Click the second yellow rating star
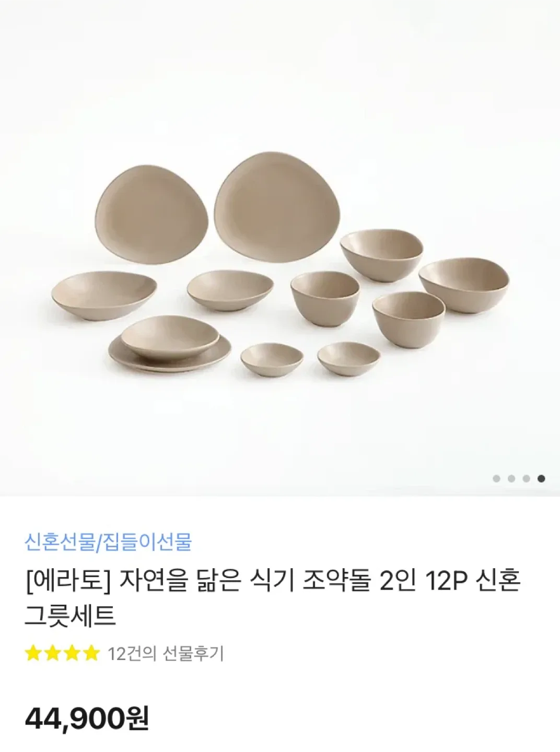 (x=53, y=653)
